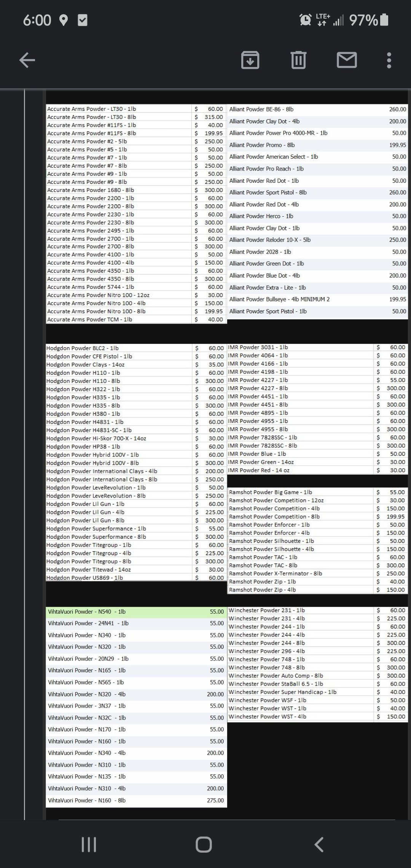The height and width of the screenshot is (868, 411).
Task: Tap Winchester Powder 296 - 4lb
Action: [x=266, y=651]
